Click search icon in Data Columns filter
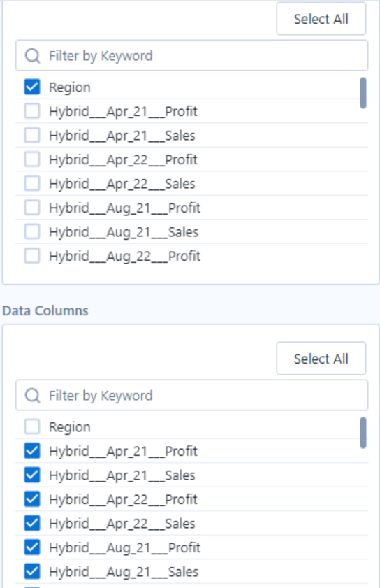Screen dimensions: 380x588 33,396
